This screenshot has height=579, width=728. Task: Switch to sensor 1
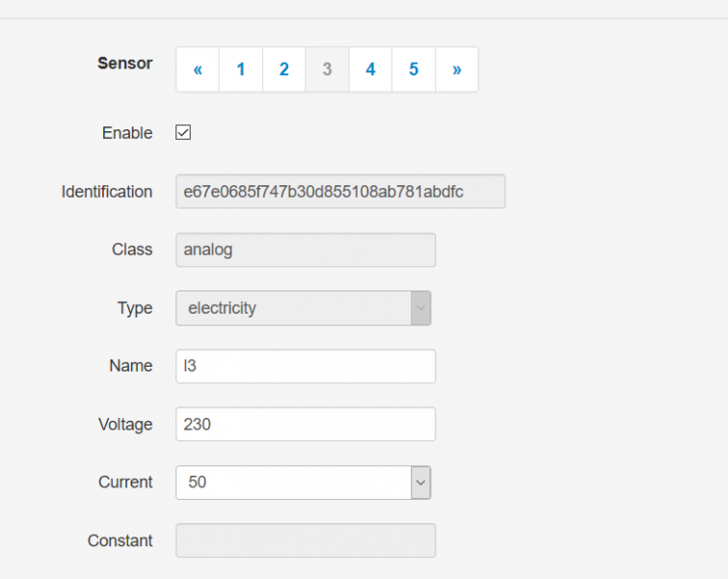[x=241, y=69]
